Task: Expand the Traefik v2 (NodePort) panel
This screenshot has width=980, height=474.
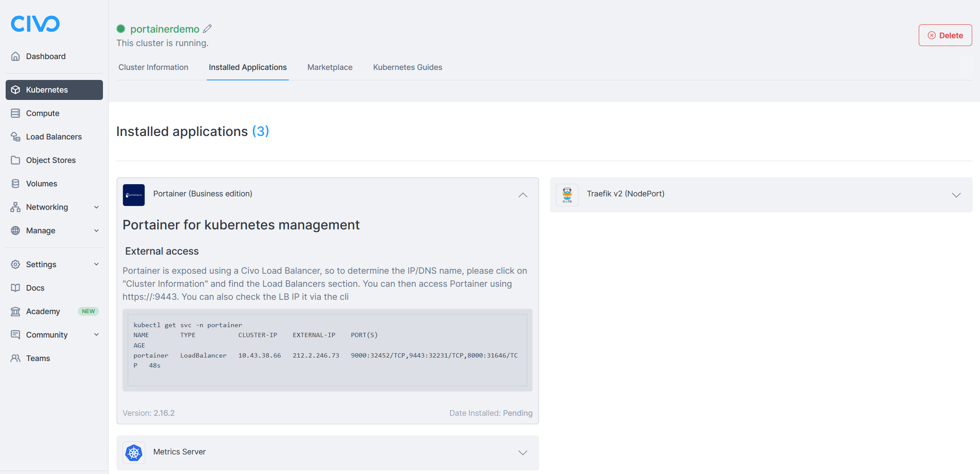Action: point(957,195)
